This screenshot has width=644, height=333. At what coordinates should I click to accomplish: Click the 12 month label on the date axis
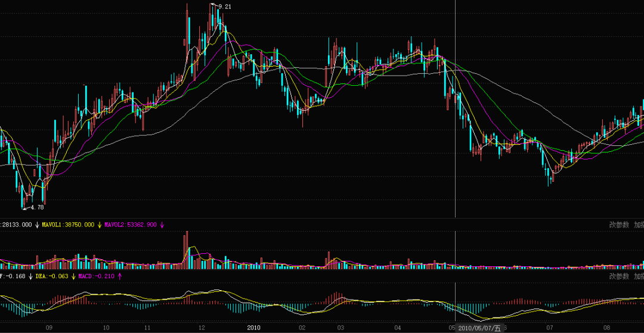tap(202, 328)
